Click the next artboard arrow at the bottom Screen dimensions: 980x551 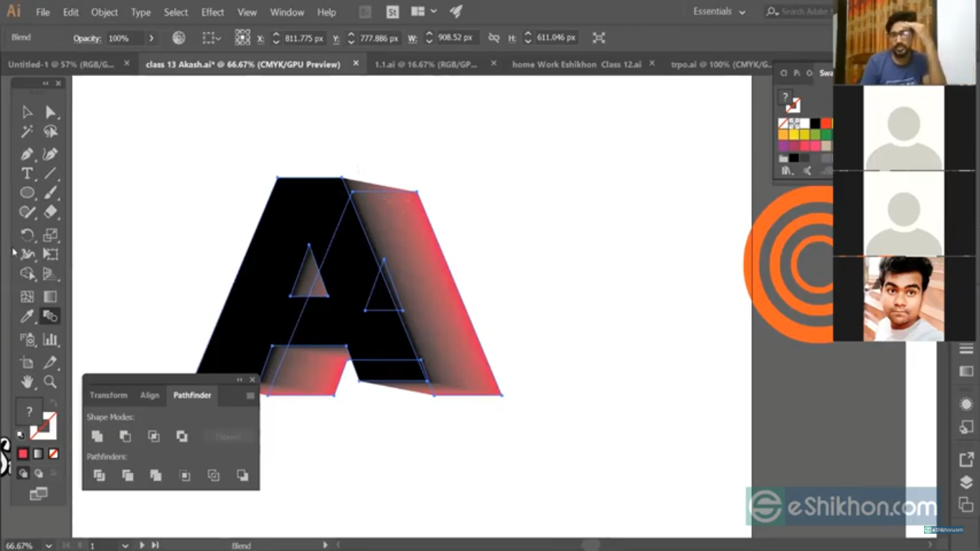[141, 545]
